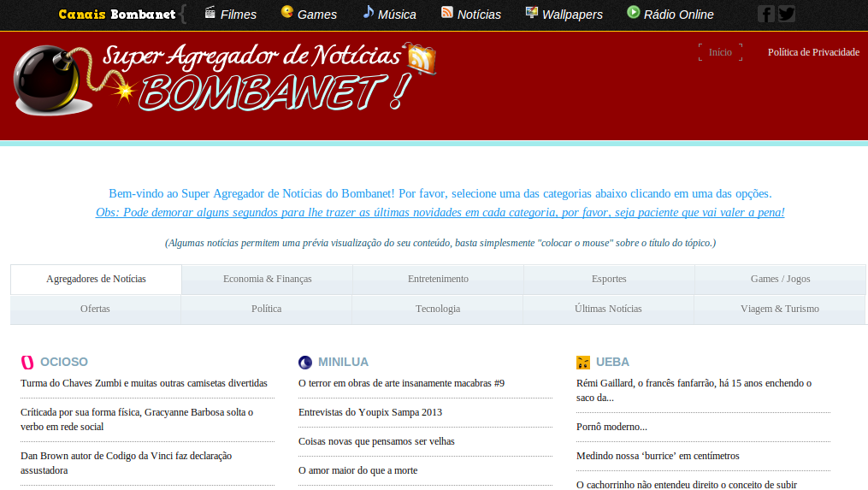Click the Games pac-man icon

286,12
